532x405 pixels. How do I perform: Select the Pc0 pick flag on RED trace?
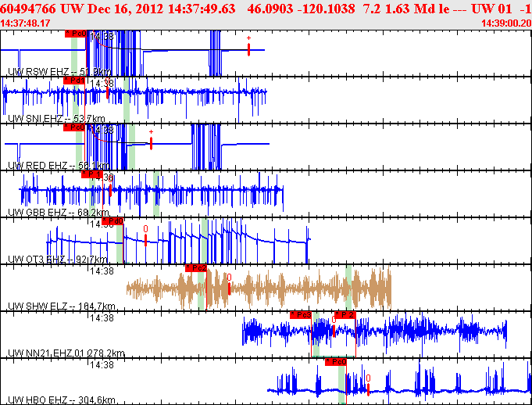[x=74, y=127]
